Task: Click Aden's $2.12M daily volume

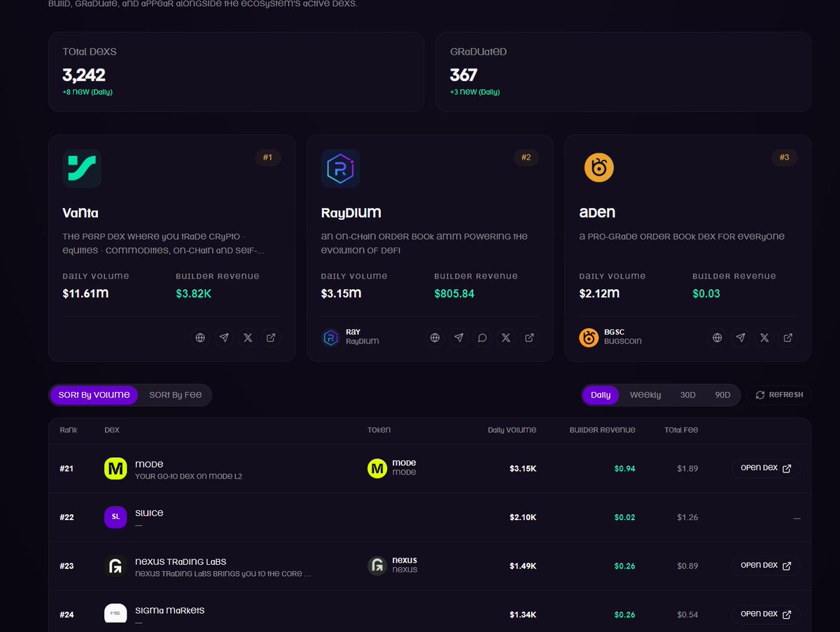Action: (599, 293)
